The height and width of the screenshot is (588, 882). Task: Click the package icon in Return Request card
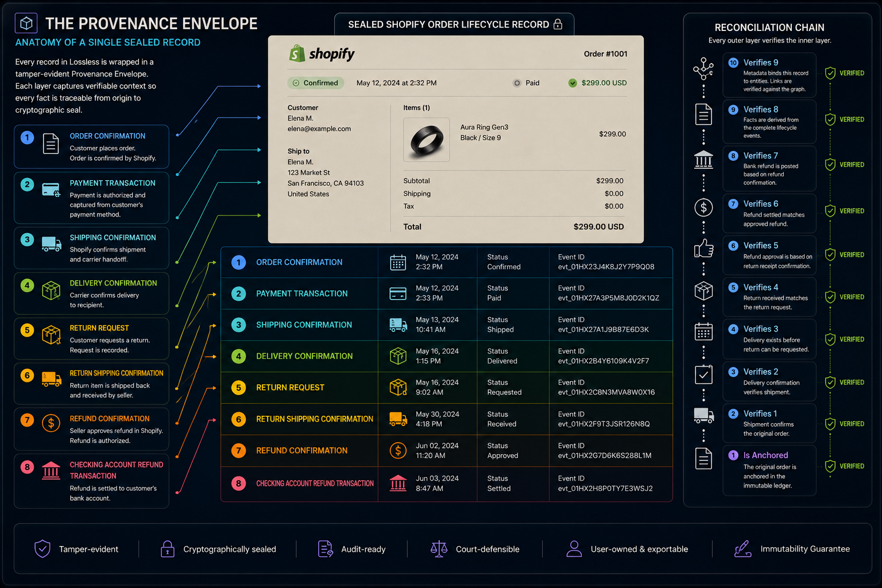(51, 335)
